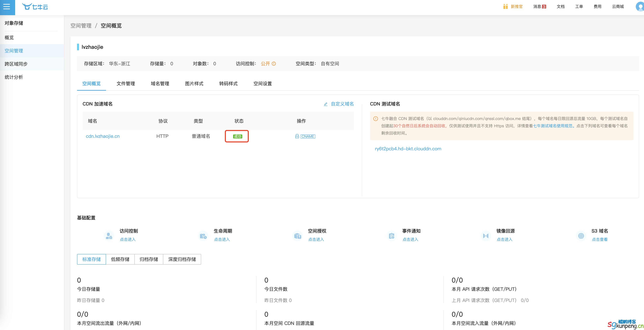Click the gift icon beside 新推官
Screen dimensions: 644x330
tap(505, 6)
